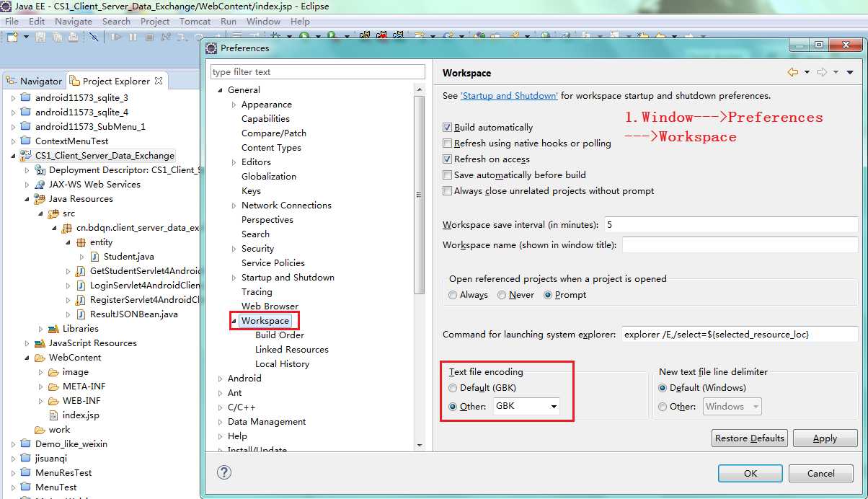Click the Libraries icon in Project Explorer
868x499 pixels.
pos(53,329)
